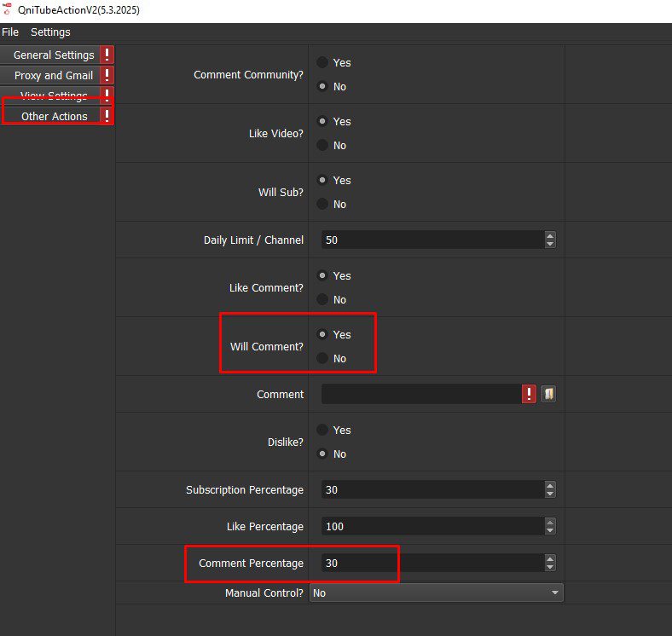Click the 'Like Comment?' label
The image size is (672, 636).
click(266, 287)
